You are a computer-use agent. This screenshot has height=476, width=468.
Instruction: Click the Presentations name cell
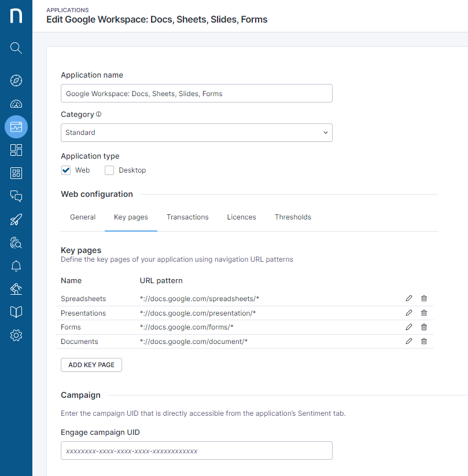tap(83, 313)
